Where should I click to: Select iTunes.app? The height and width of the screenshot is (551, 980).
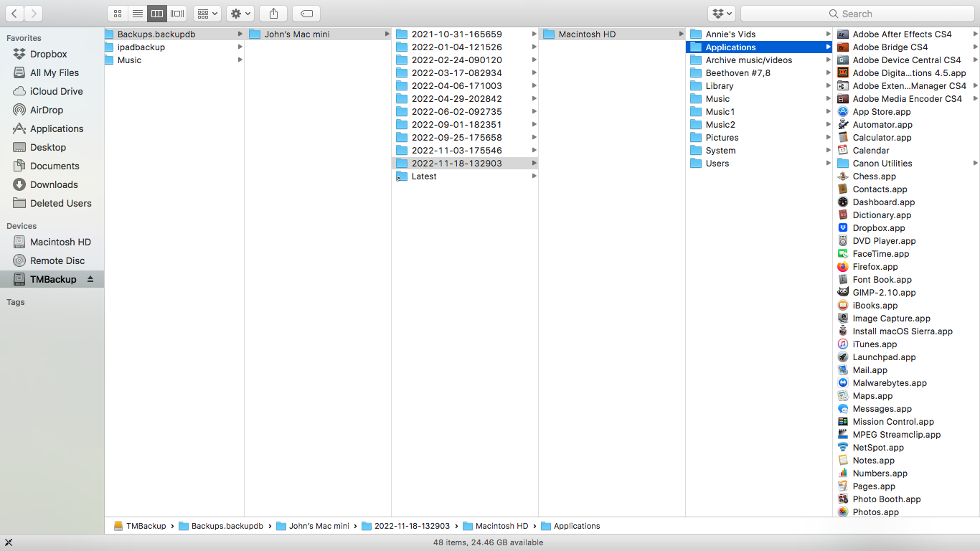(875, 344)
